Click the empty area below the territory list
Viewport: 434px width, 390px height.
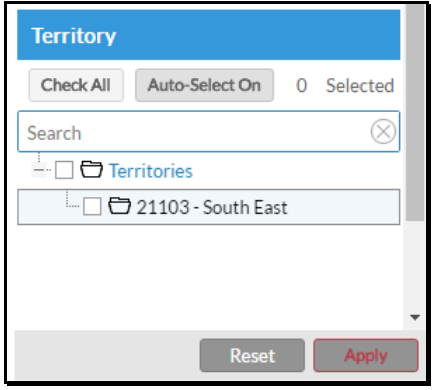pyautogui.click(x=209, y=277)
